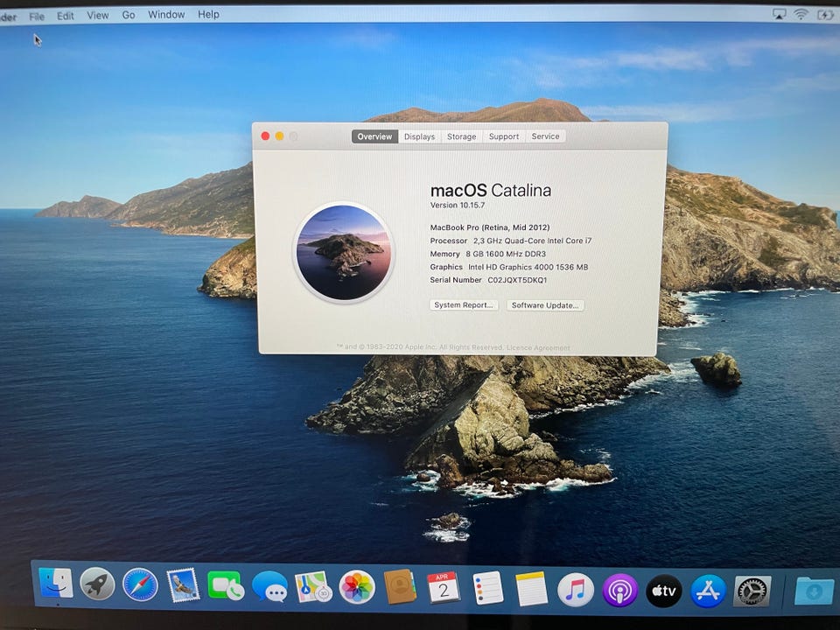
Task: Click the Software Update... button
Action: [545, 305]
